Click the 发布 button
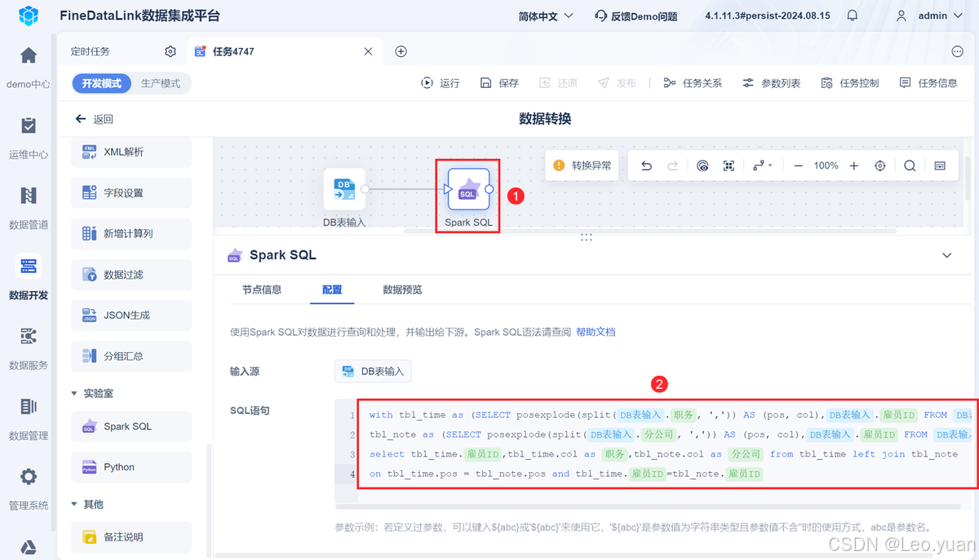The image size is (979, 560). 617,83
